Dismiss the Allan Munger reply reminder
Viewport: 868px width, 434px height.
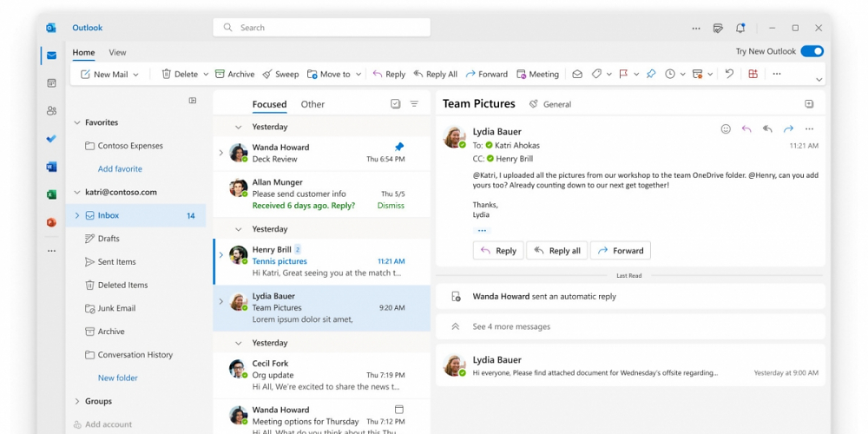coord(391,206)
